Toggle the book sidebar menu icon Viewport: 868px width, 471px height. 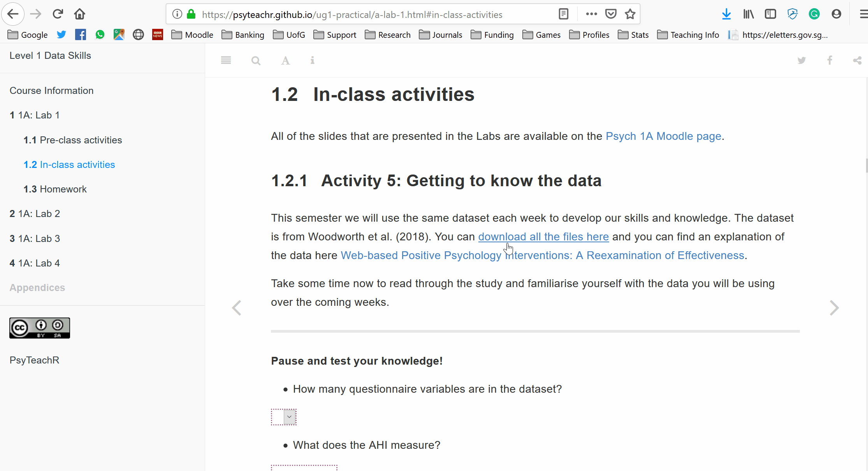(226, 60)
